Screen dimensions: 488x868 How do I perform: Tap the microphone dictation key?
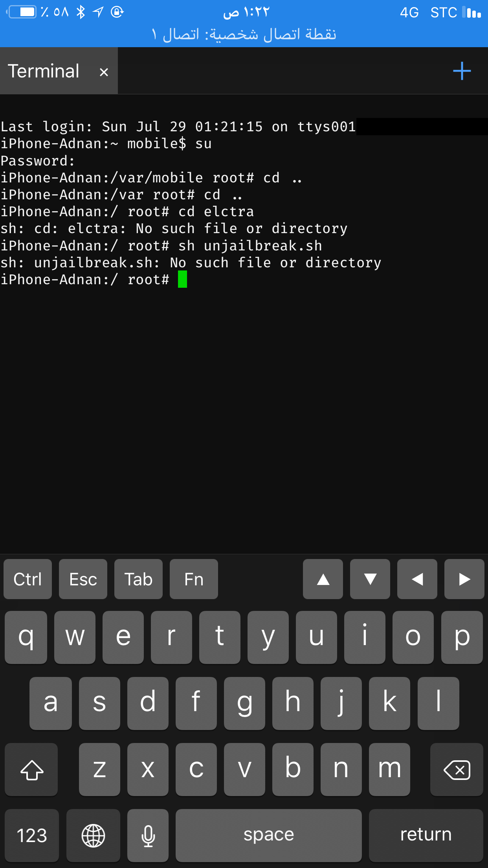tap(148, 835)
